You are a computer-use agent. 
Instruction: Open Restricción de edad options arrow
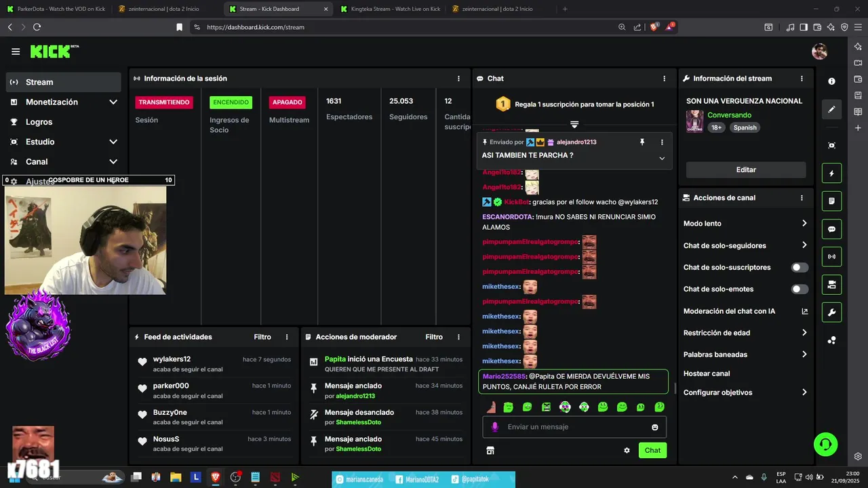pyautogui.click(x=804, y=333)
